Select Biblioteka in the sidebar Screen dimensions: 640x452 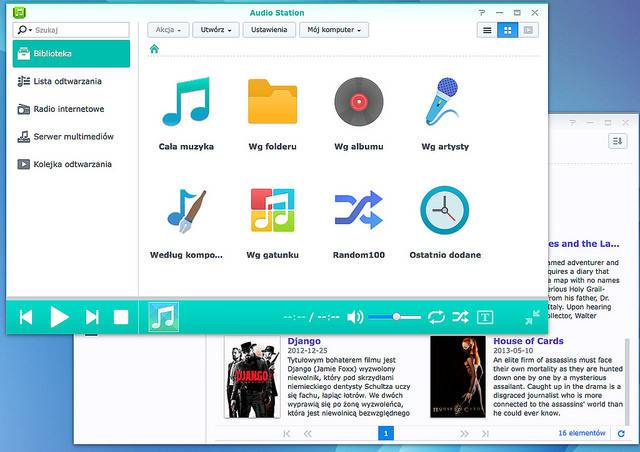[71, 53]
